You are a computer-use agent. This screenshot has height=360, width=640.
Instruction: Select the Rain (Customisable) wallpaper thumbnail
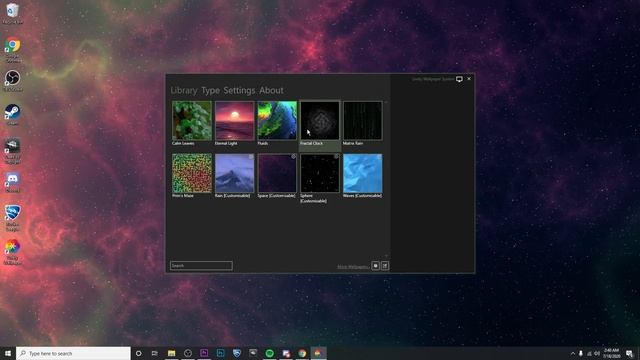pyautogui.click(x=234, y=173)
